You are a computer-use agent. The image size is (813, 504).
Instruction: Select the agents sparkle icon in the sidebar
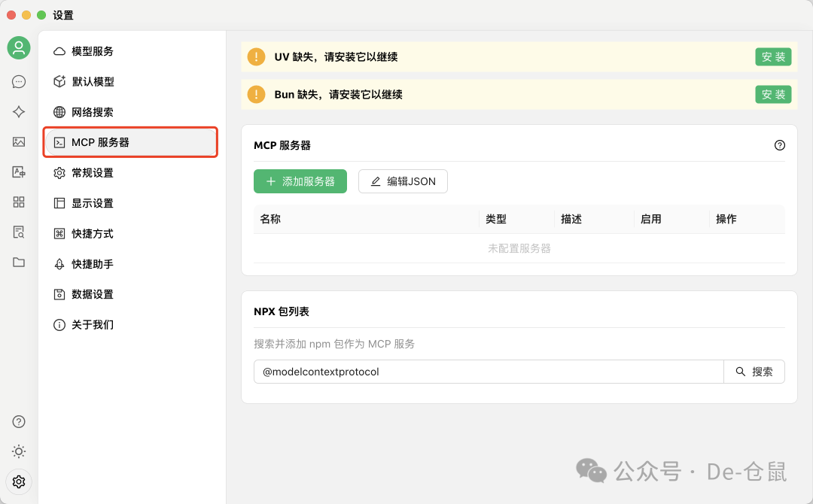point(18,111)
